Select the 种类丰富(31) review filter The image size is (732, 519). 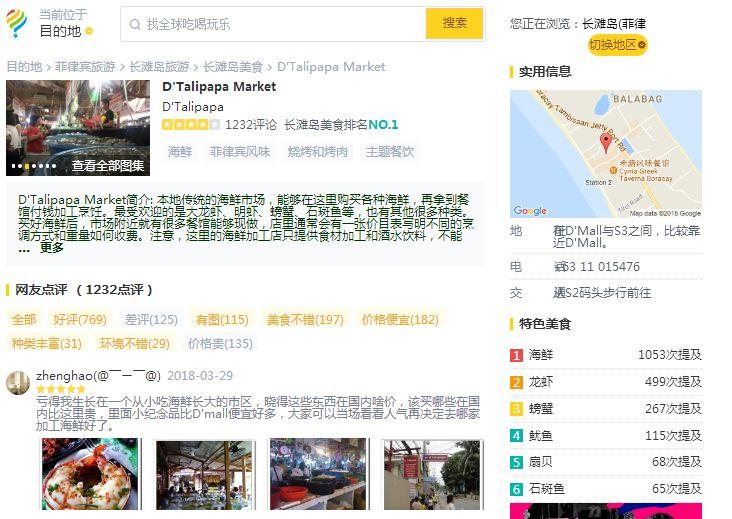click(47, 344)
